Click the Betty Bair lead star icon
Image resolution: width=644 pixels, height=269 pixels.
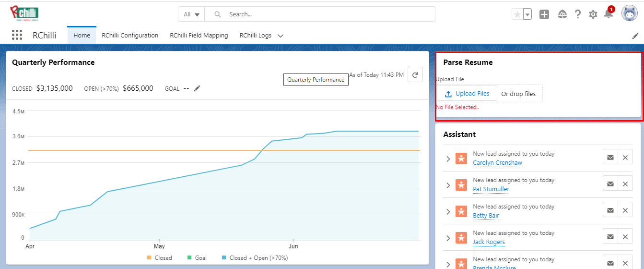pyautogui.click(x=461, y=212)
